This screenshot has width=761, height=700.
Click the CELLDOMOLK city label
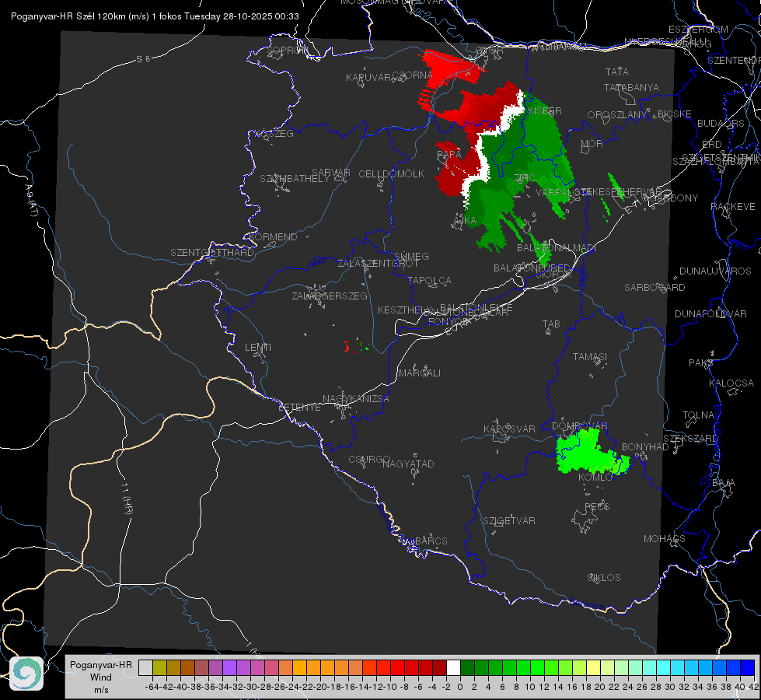point(391,174)
